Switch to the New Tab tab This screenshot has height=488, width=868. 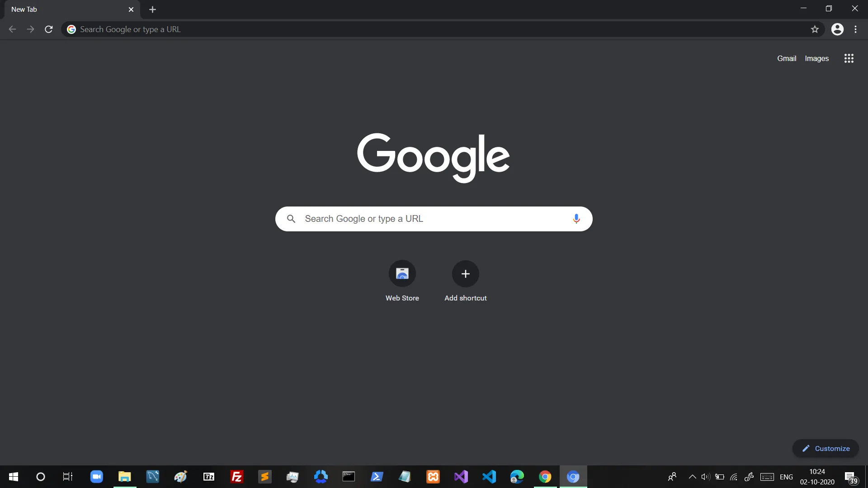pyautogui.click(x=63, y=9)
